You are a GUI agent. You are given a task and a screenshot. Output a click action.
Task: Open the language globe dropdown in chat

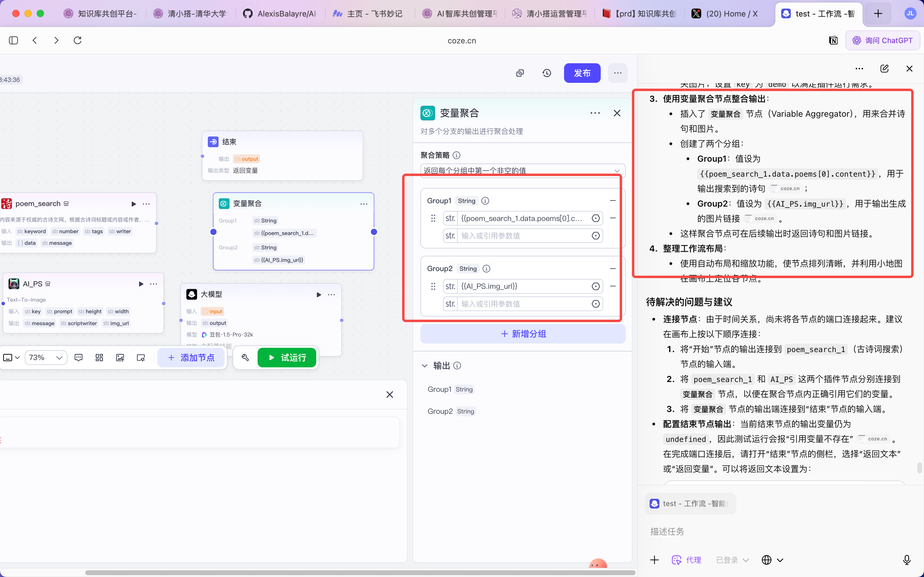click(772, 560)
